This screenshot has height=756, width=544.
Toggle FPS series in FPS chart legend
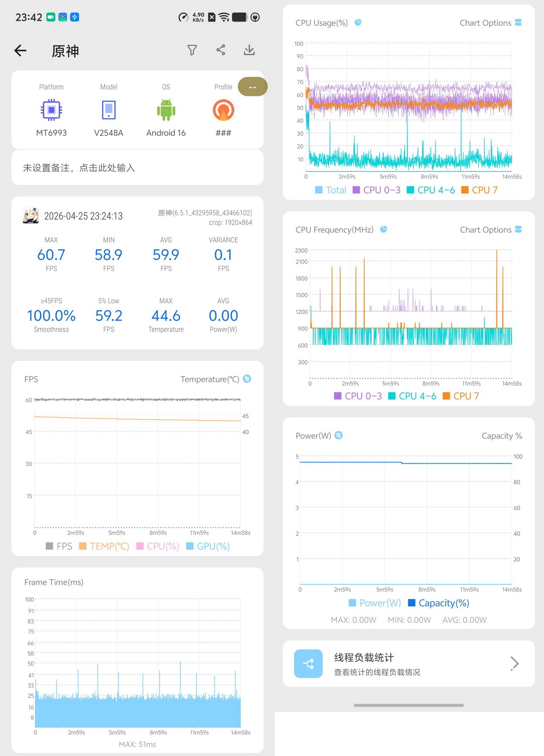tap(59, 546)
